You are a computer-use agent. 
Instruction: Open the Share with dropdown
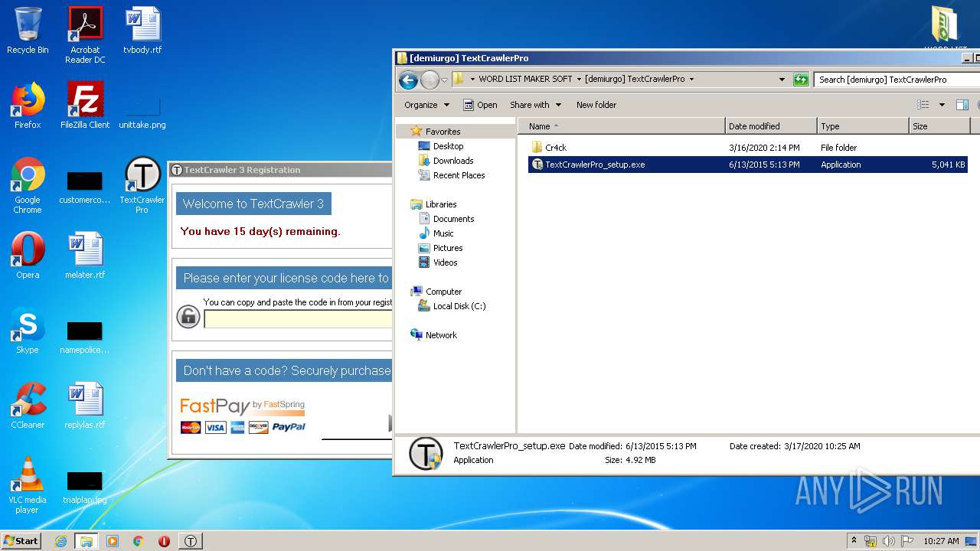(535, 105)
